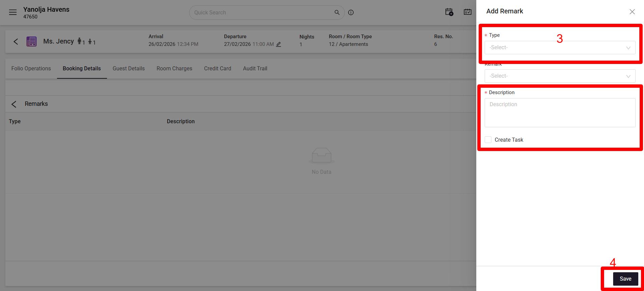Click the child guest count icon
This screenshot has height=291, width=644.
click(90, 42)
